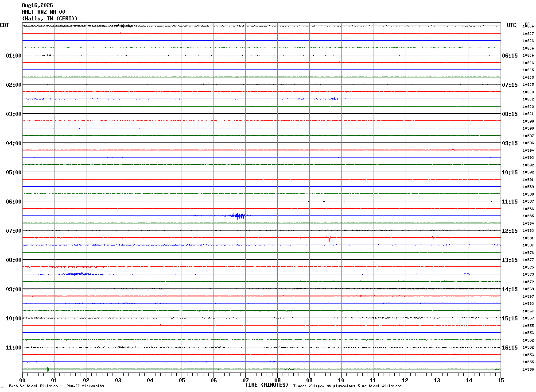536x392 pixels.
Task: Click the HALT HNZ NM 00 station code
Action: [43, 12]
